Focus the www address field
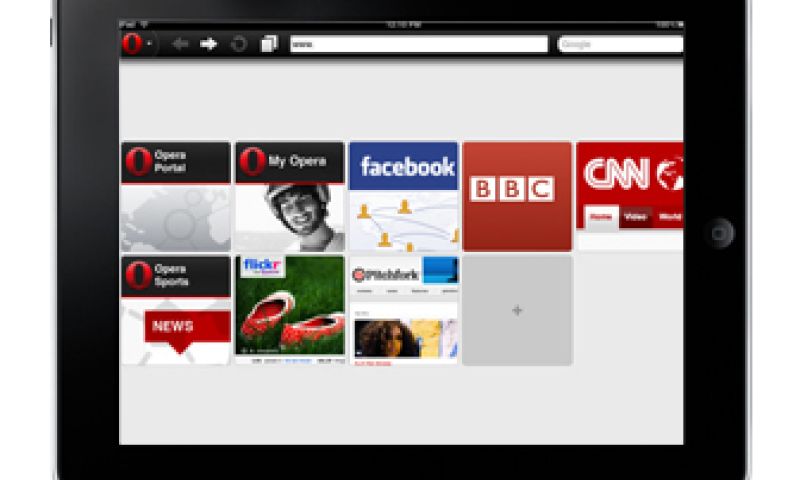Viewport: 800px width, 480px height. pos(419,44)
